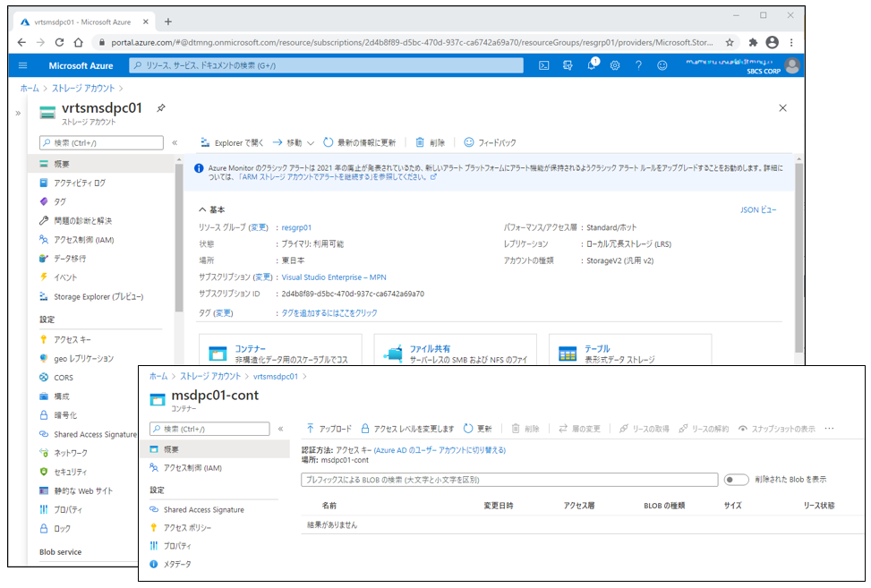Bookmark this page with star icon
The height and width of the screenshot is (588, 871).
point(730,42)
